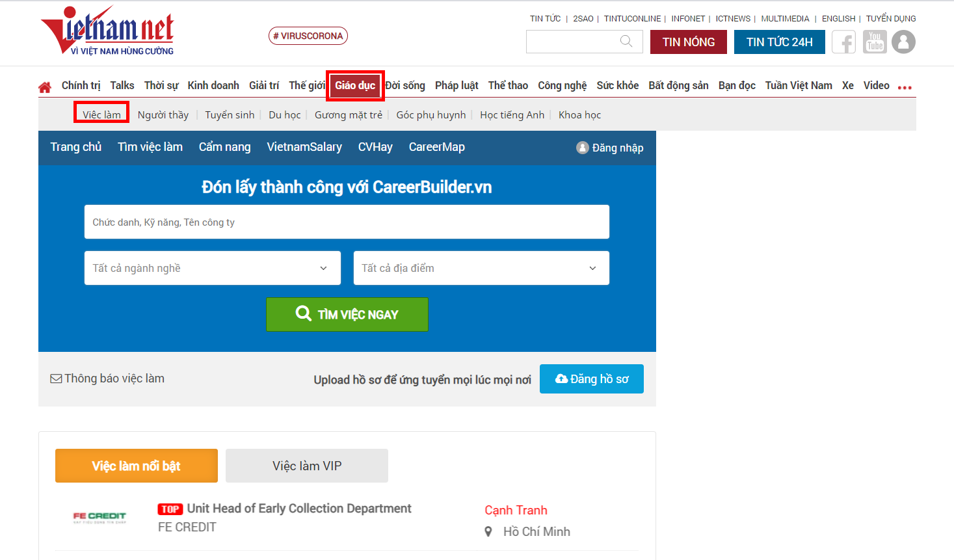Click the 'Khoa học' submenu link
The image size is (954, 560).
(x=579, y=114)
